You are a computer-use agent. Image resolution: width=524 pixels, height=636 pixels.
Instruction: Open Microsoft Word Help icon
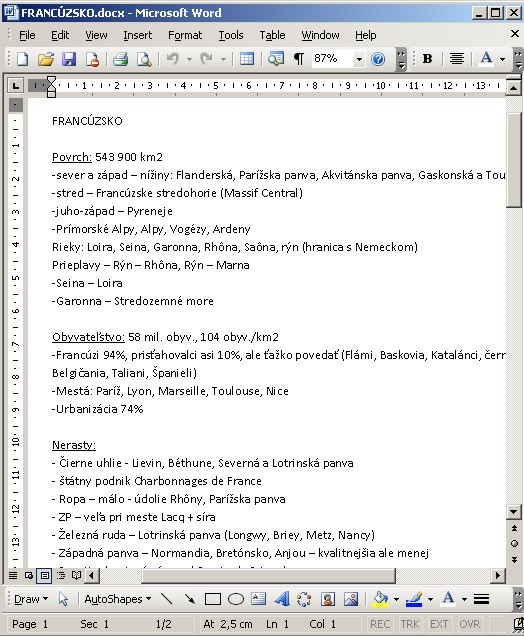(378, 59)
